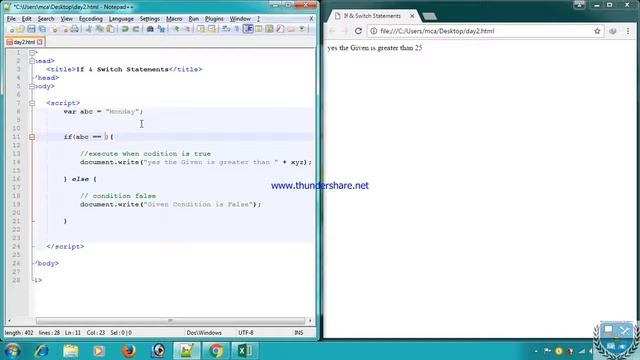Toggle Show All Characters toolbar button
Image resolution: width=640 pixels, height=360 pixels.
click(237, 29)
